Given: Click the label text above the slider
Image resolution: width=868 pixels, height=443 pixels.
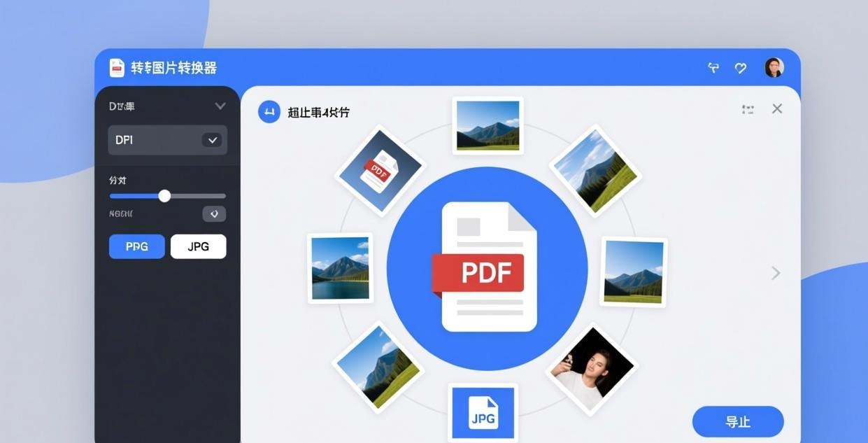Looking at the screenshot, I should [118, 181].
